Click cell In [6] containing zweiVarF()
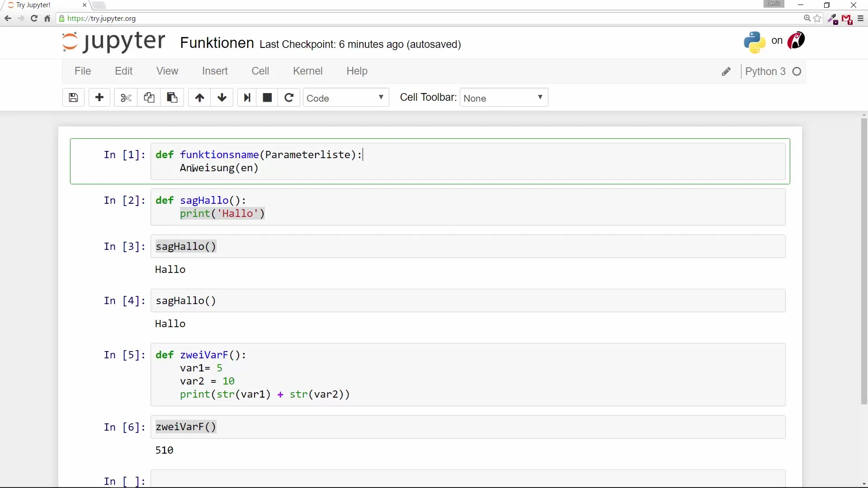Image resolution: width=868 pixels, height=488 pixels. click(468, 427)
